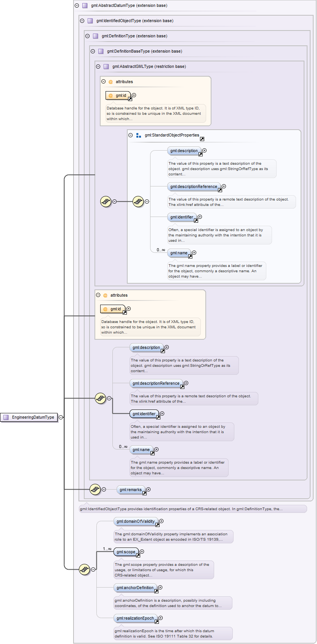The image size is (317, 644).
Task: Collapse the gml:DefinitionType extension base group
Action: tap(88, 36)
